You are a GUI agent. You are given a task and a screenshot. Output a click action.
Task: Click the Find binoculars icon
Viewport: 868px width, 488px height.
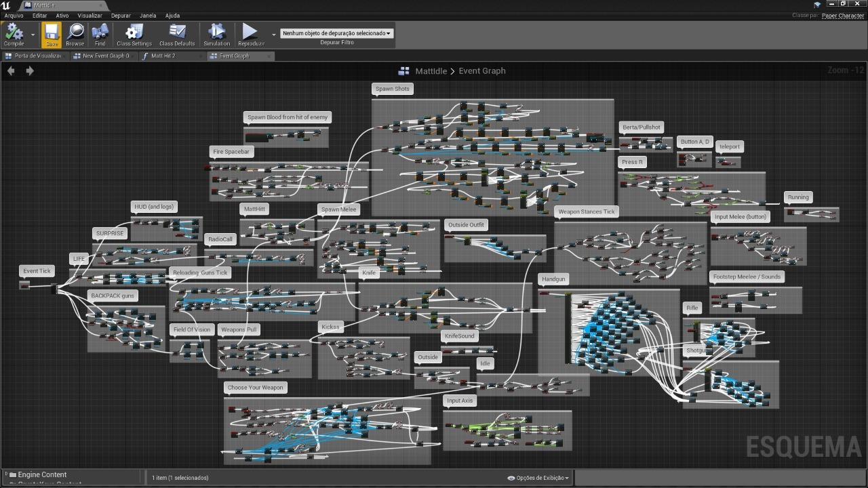(x=100, y=32)
